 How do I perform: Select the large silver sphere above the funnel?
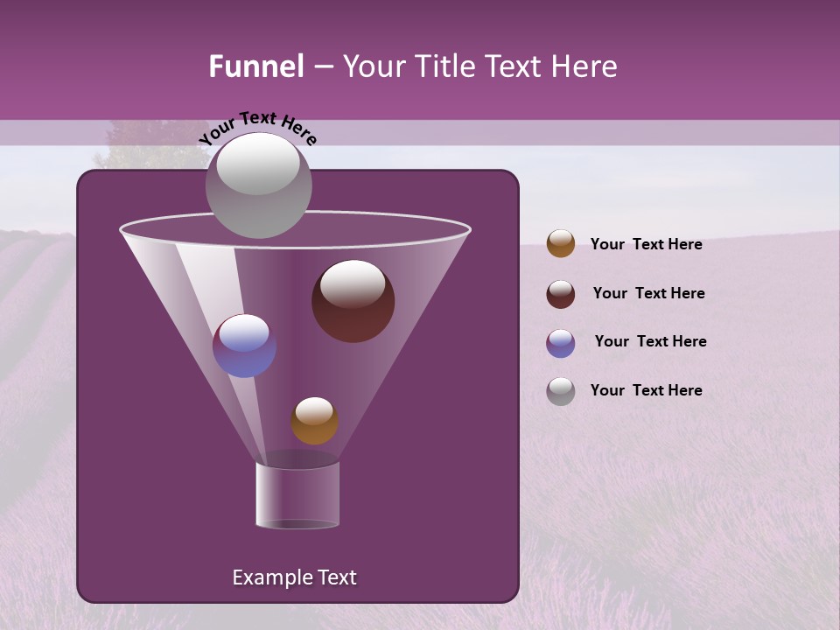[260, 185]
